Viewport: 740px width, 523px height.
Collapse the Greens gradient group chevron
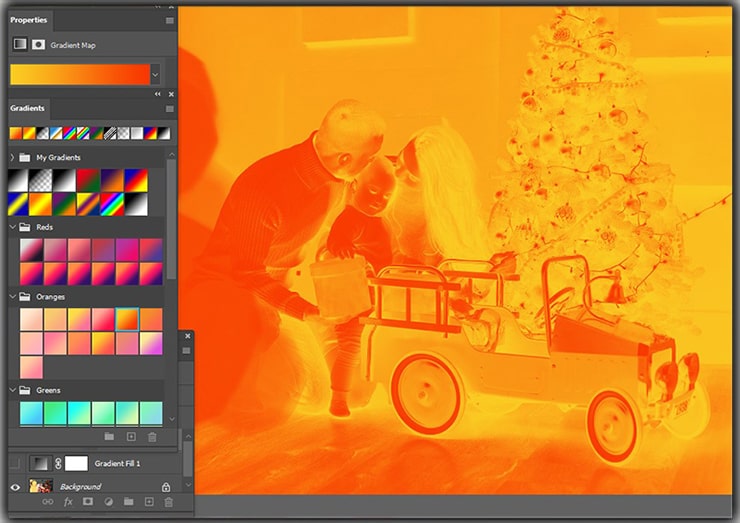[13, 390]
